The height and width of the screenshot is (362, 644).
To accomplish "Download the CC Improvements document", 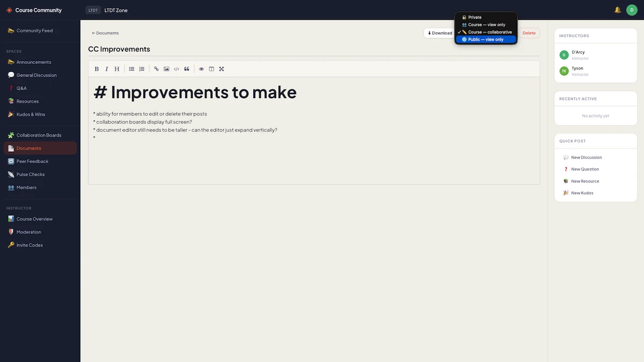I will 440,33.
